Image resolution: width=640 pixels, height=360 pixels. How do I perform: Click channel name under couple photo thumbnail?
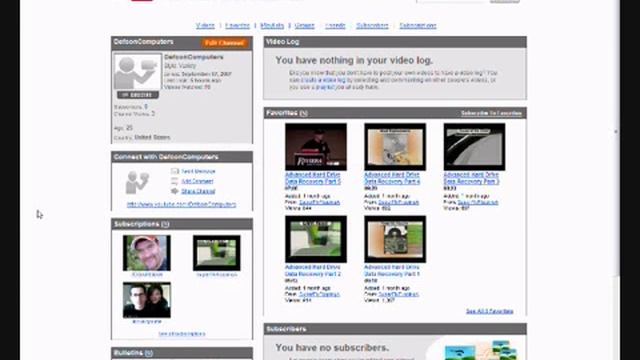[147, 322]
